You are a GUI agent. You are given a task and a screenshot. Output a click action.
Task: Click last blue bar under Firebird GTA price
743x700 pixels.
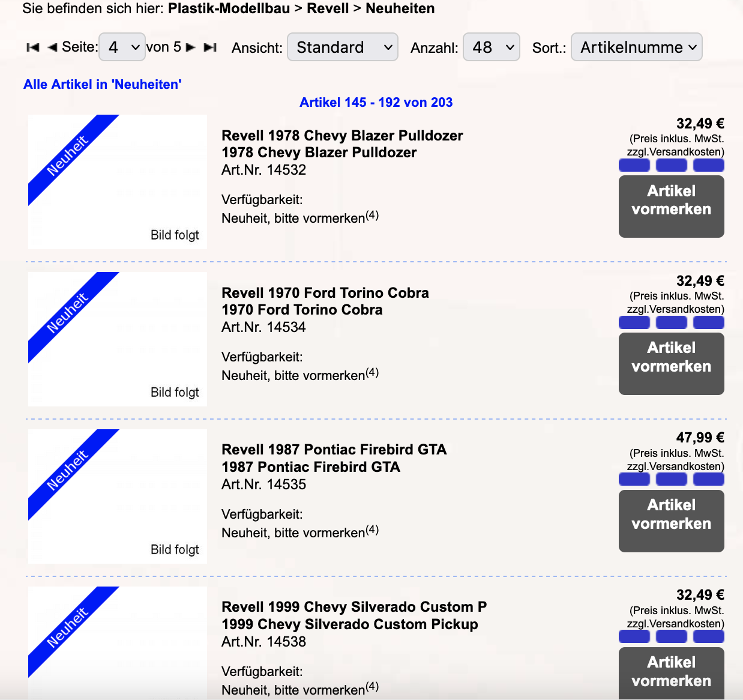709,479
